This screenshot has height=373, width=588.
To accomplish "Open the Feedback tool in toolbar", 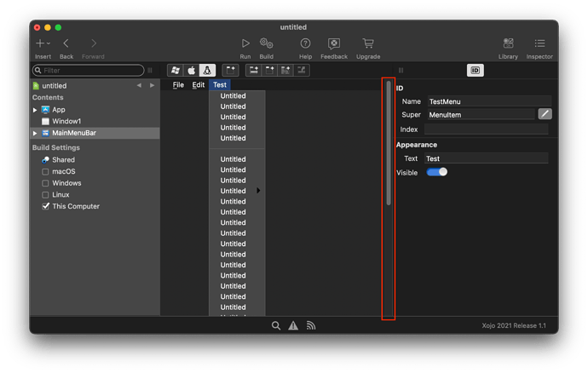I will 334,44.
